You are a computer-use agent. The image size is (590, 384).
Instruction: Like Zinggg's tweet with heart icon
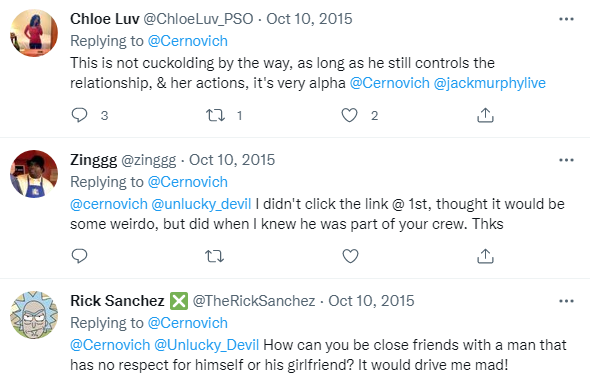point(350,256)
